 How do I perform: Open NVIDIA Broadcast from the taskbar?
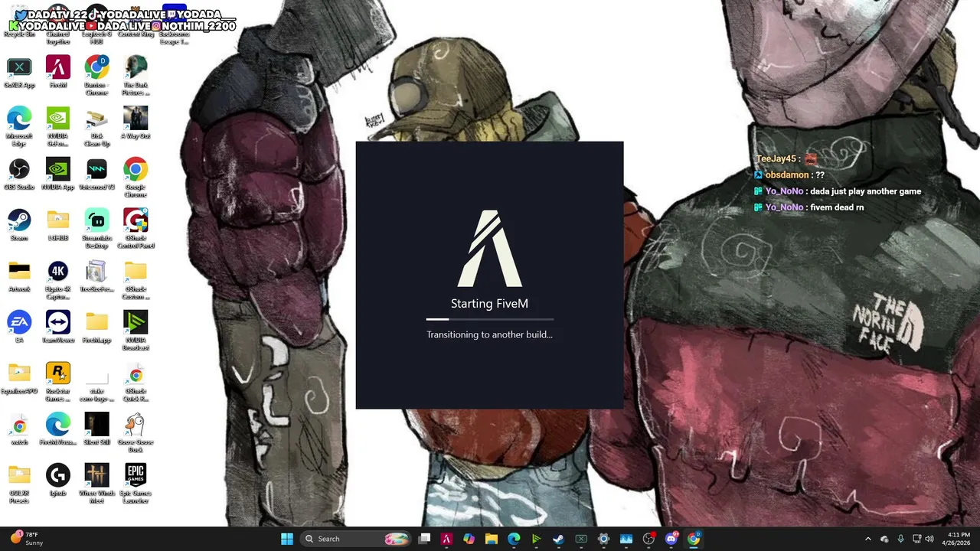pos(536,539)
